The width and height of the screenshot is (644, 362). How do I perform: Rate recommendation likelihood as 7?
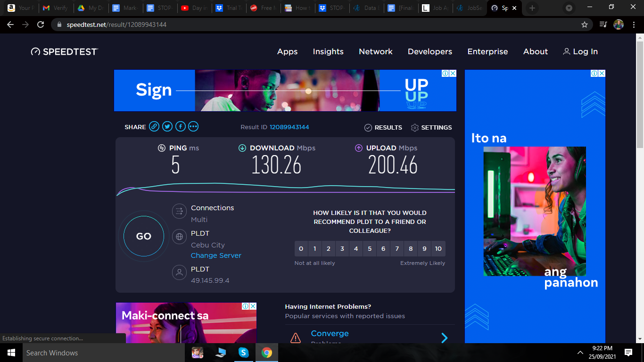(x=397, y=249)
